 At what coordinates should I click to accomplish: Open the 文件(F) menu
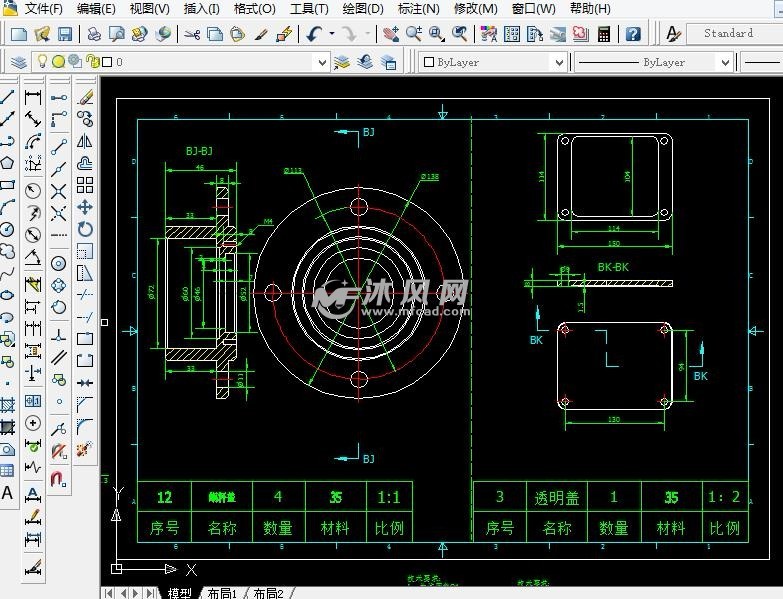44,8
